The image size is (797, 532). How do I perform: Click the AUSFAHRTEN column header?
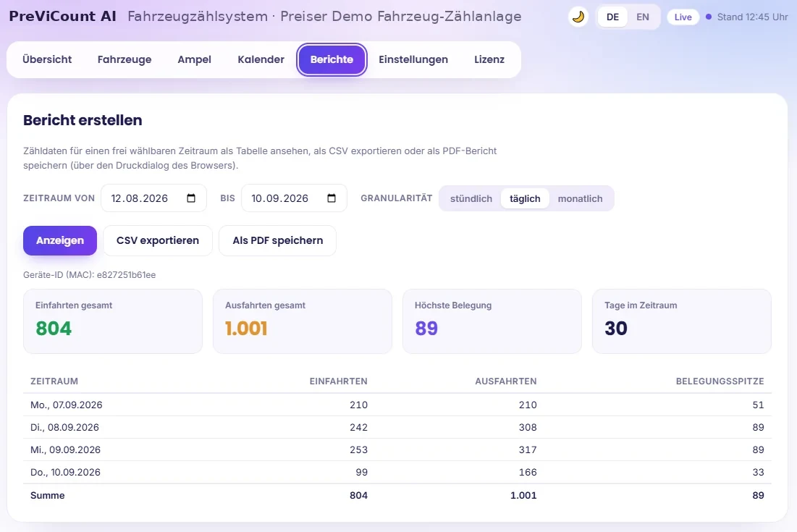click(506, 381)
